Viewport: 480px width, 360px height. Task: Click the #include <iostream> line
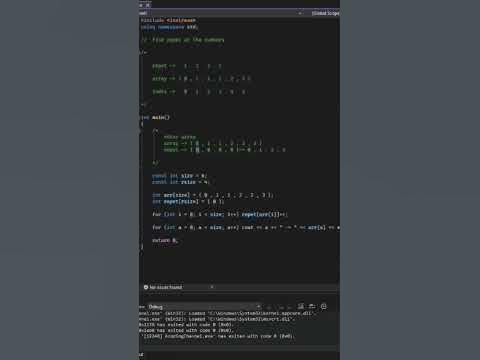pyautogui.click(x=168, y=20)
